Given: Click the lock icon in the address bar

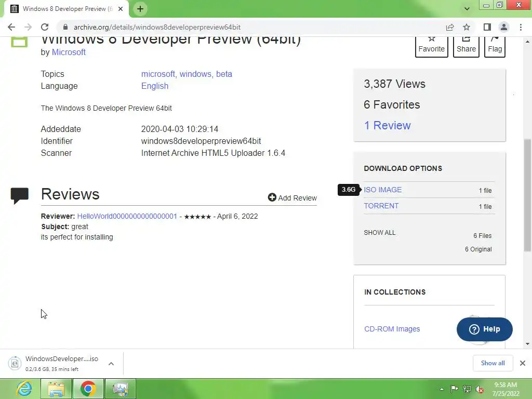Looking at the screenshot, I should click(x=65, y=27).
